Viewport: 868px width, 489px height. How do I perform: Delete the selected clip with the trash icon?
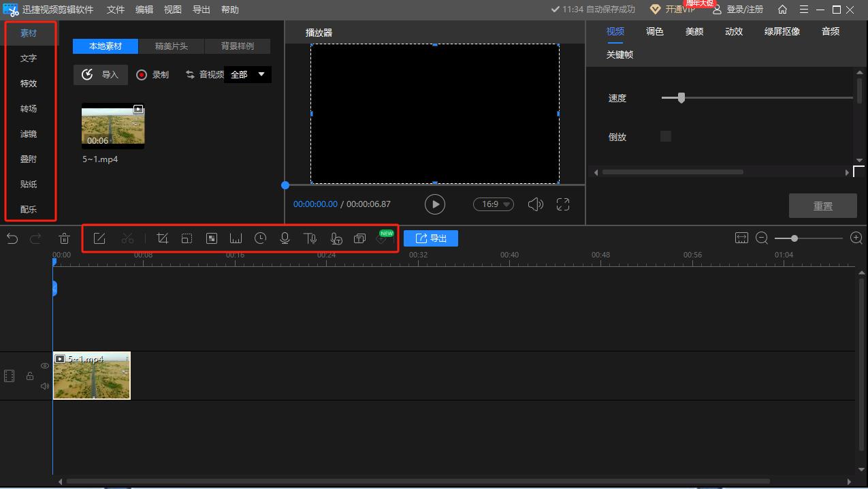coord(64,238)
